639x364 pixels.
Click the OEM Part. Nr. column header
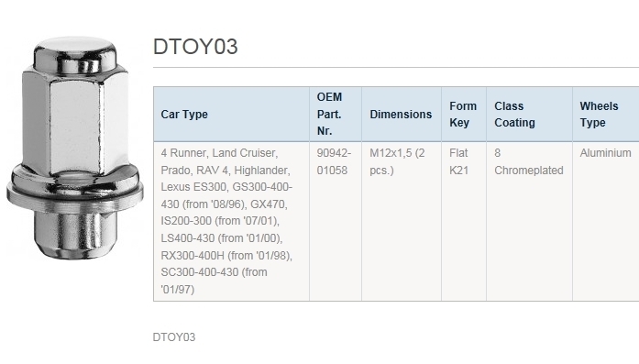(x=336, y=114)
